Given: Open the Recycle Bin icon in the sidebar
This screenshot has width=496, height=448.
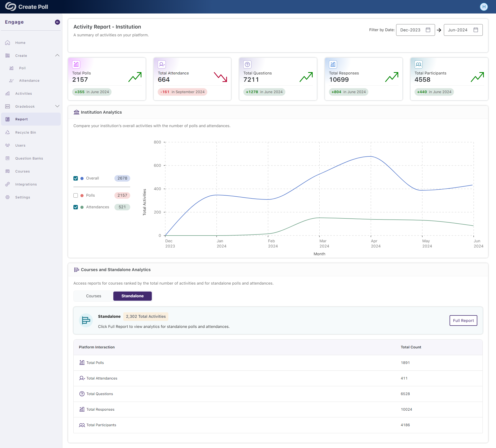Looking at the screenshot, I should click(8, 133).
